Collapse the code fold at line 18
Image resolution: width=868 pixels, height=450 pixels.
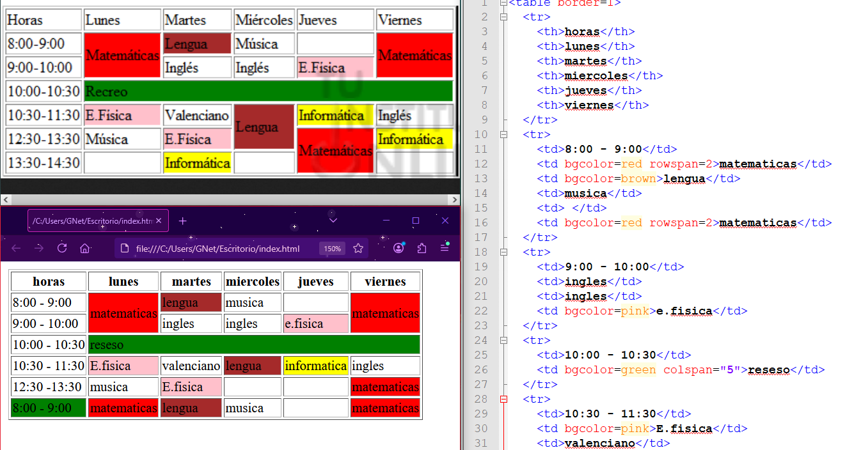503,252
